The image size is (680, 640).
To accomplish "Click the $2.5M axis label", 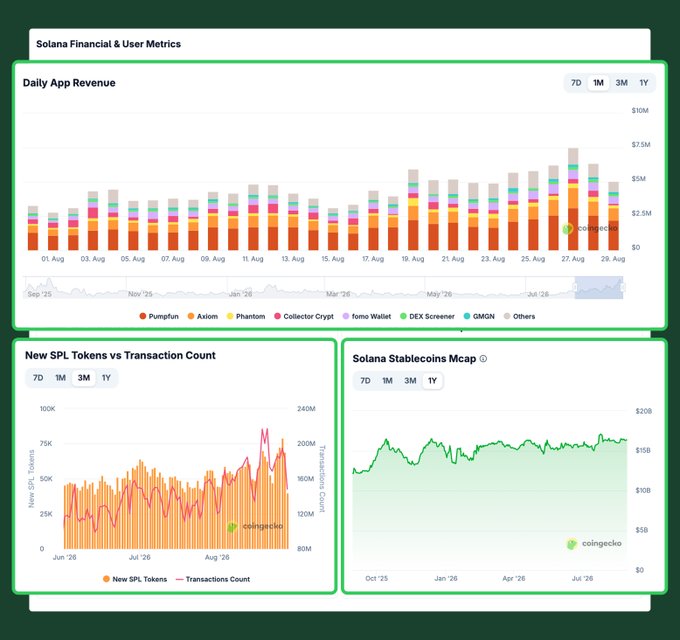I will (641, 213).
